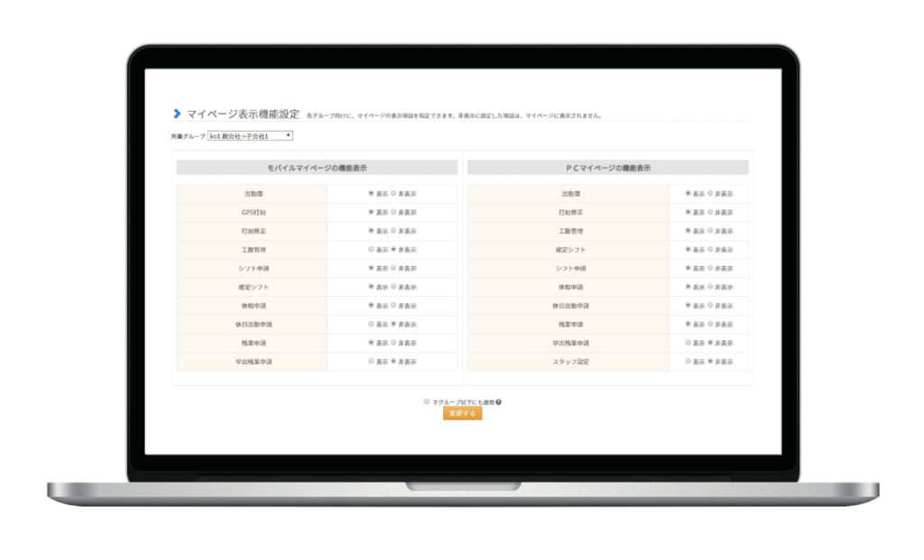The width and height of the screenshot is (924, 560).
Task: Select 表示 for PC 早出残業申請
Action: [688, 343]
